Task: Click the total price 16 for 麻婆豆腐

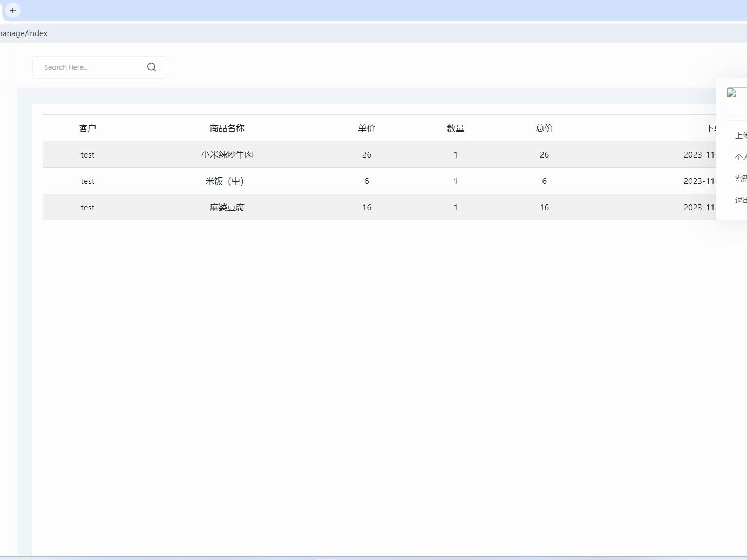Action: (x=544, y=207)
